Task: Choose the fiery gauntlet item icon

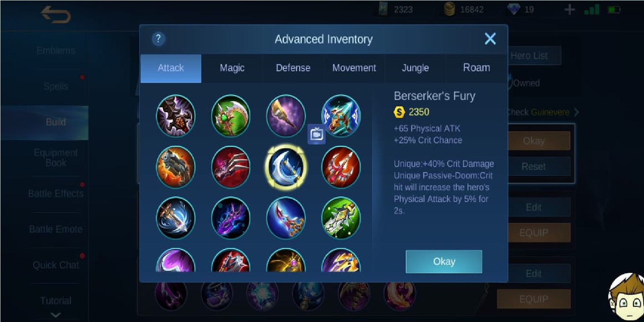Action: pos(175,167)
